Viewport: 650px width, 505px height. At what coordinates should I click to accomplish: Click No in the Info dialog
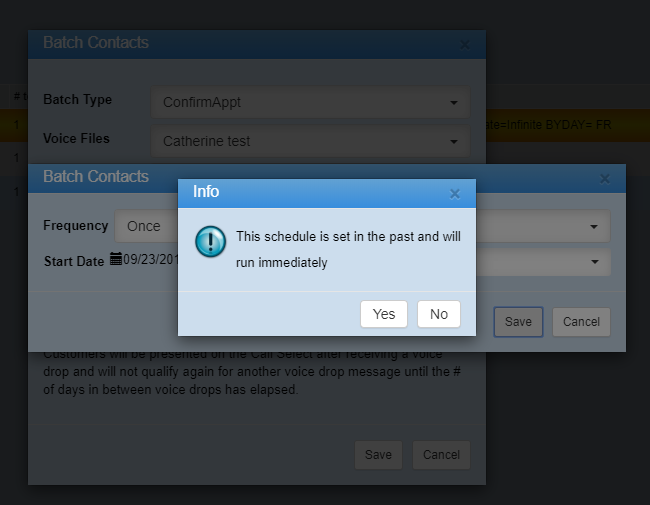click(439, 314)
